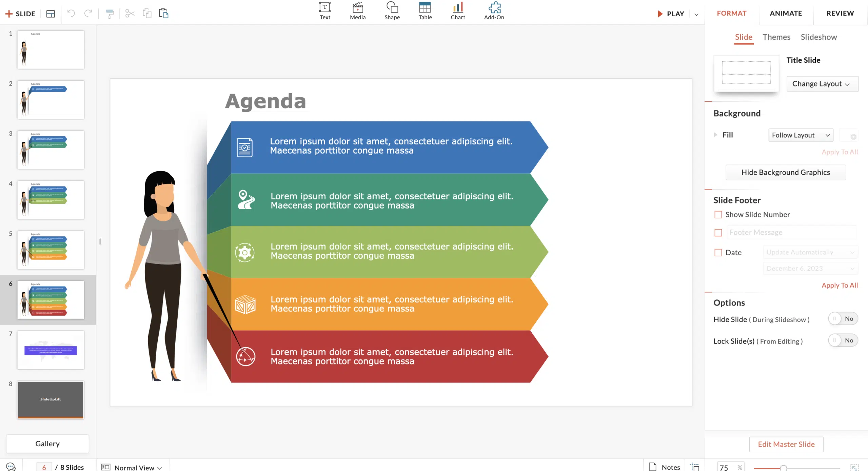Screen dimensions: 868x471
Task: Insert a Text box
Action: 324,11
